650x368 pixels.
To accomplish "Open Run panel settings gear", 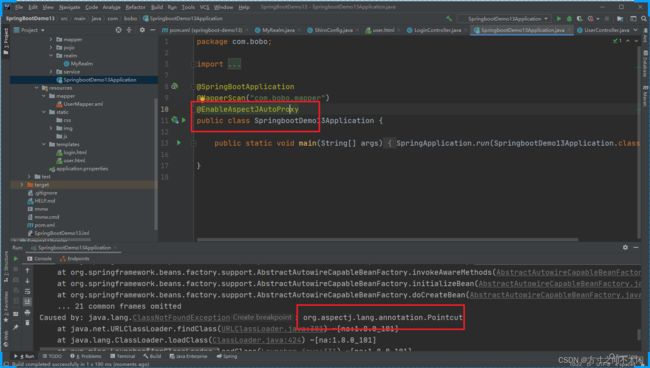I will point(625,247).
